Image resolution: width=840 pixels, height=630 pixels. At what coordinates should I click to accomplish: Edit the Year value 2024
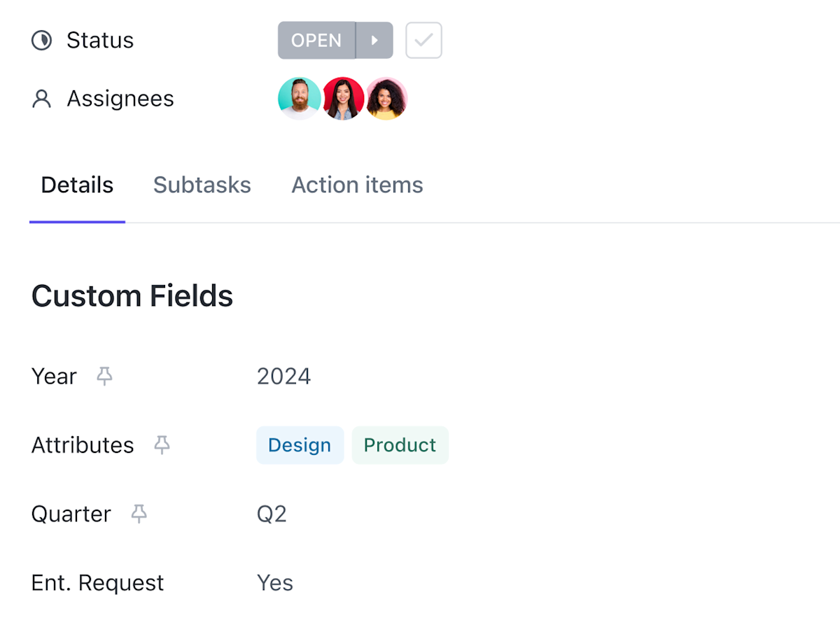pos(283,377)
